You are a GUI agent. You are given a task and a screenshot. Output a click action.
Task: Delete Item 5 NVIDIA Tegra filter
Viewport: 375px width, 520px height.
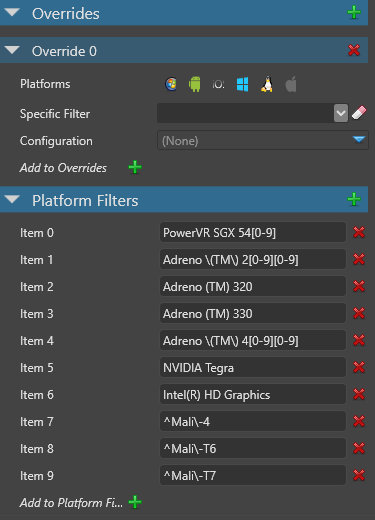click(359, 367)
